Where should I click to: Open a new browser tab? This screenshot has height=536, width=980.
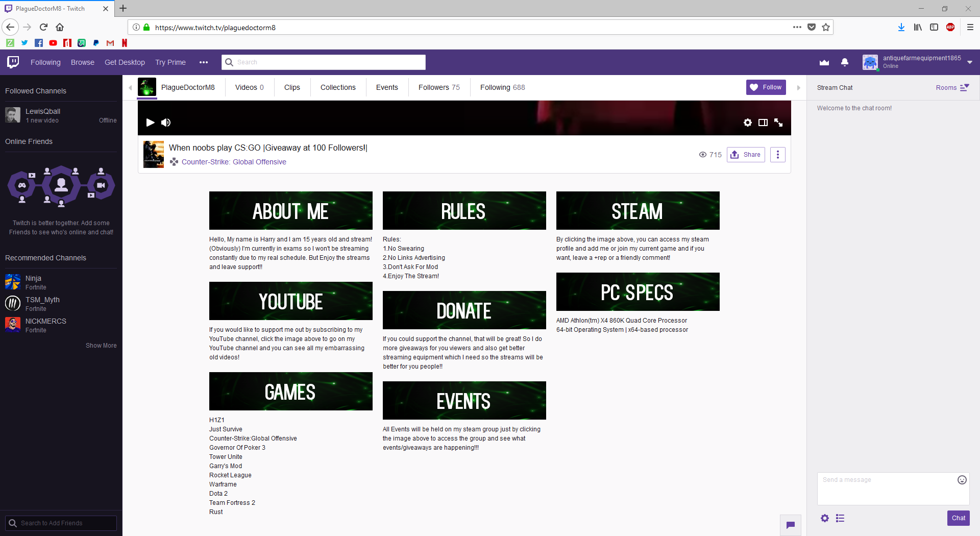click(123, 8)
